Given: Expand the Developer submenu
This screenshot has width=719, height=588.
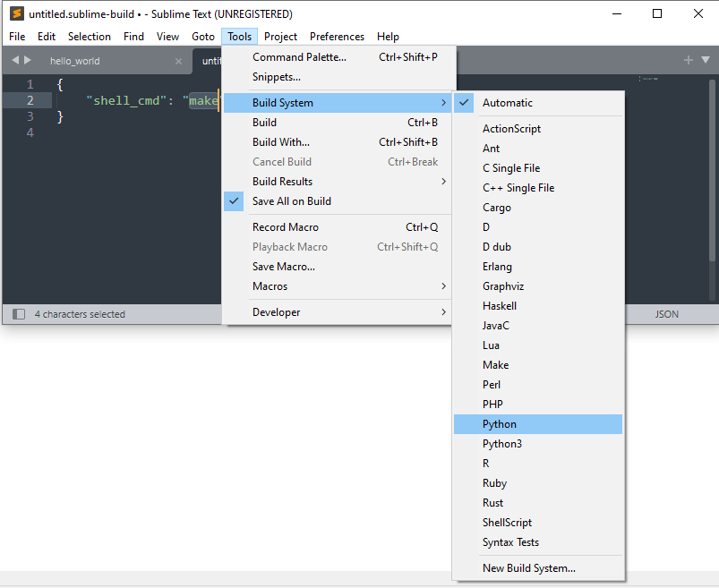Looking at the screenshot, I should [338, 312].
